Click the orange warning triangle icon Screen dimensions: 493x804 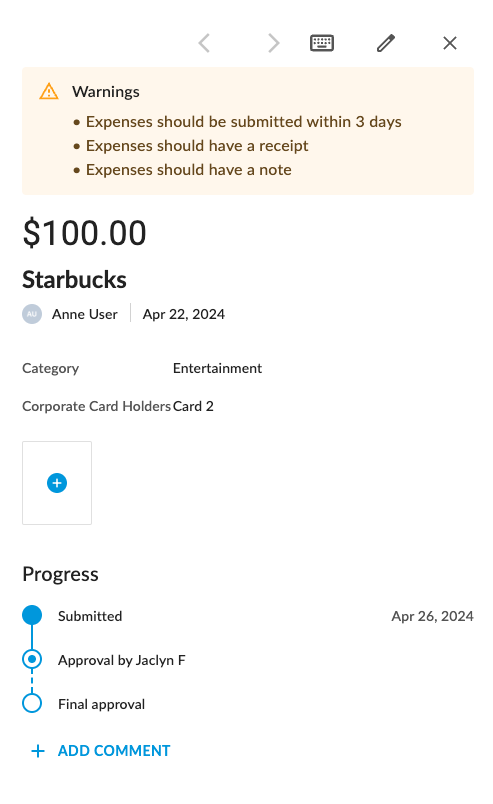click(49, 91)
